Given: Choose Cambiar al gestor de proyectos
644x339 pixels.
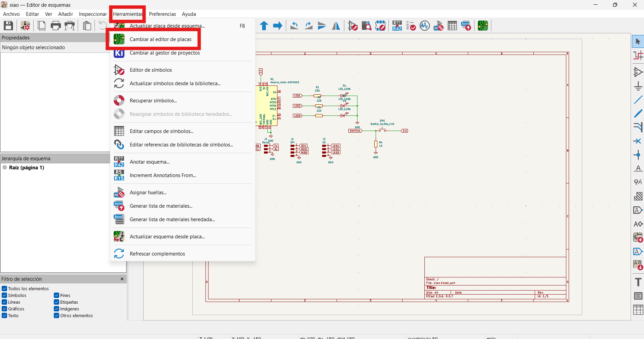Looking at the screenshot, I should (183, 53).
